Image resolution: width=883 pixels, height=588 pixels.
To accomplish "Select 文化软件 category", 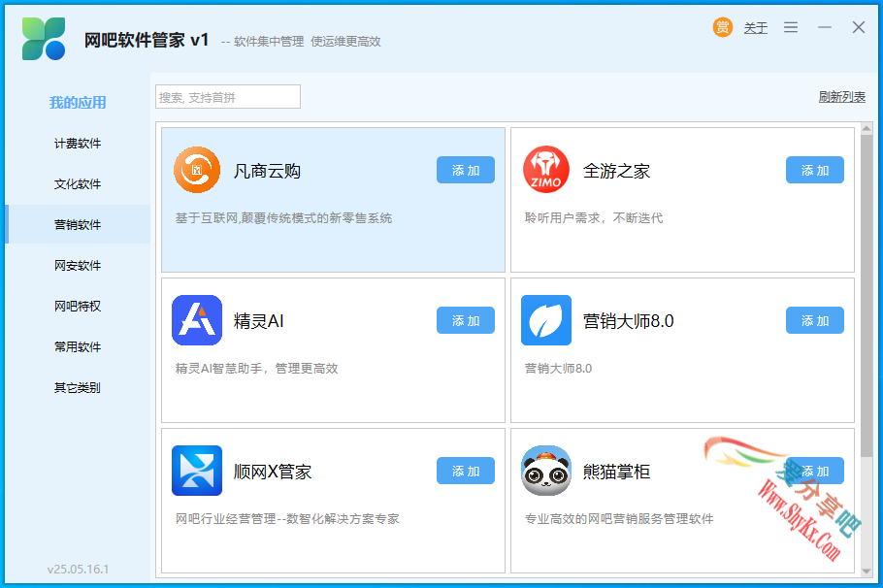I will 78,184.
